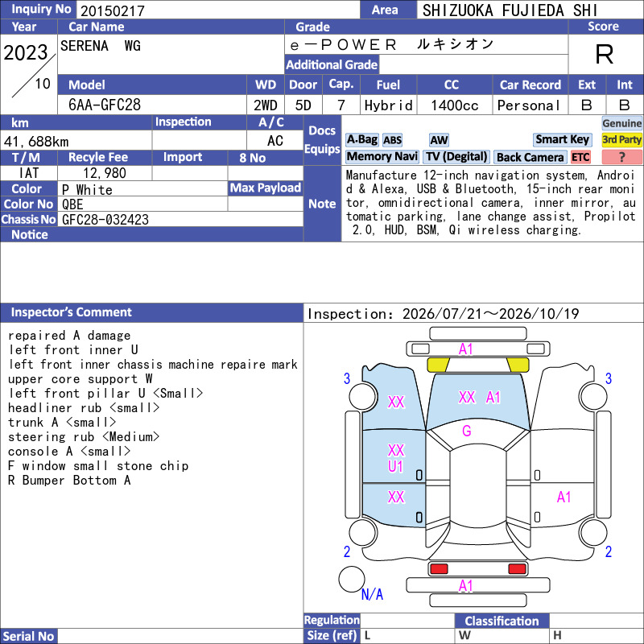Click the G mark on windshield
644x644 pixels.
[x=467, y=431]
